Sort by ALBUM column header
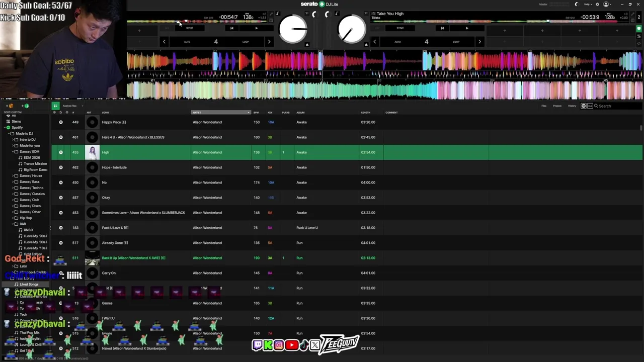Image resolution: width=644 pixels, height=362 pixels. (300, 112)
